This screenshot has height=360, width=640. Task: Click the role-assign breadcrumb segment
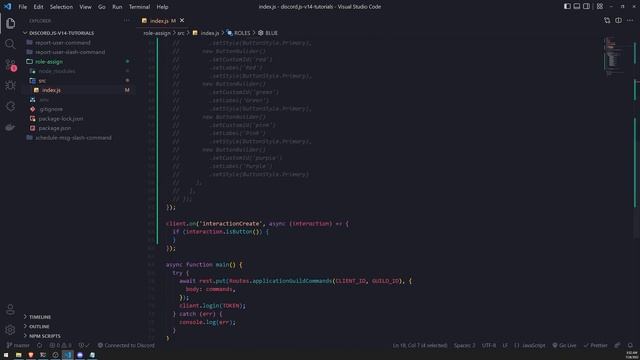[157, 33]
